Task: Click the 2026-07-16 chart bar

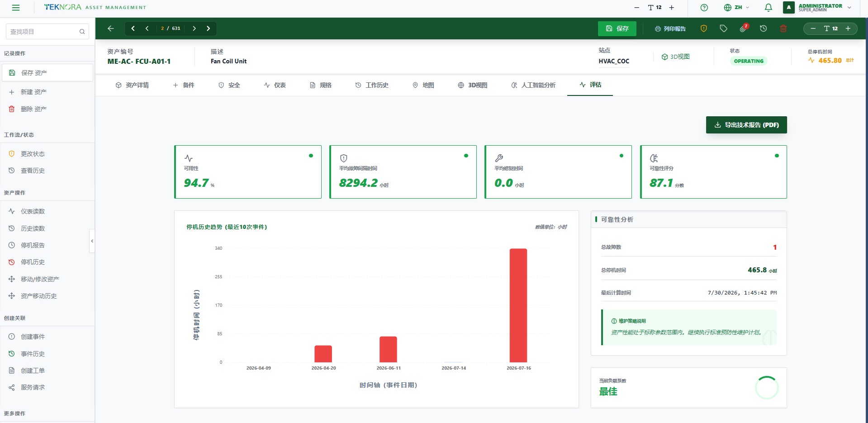Action: coord(518,305)
